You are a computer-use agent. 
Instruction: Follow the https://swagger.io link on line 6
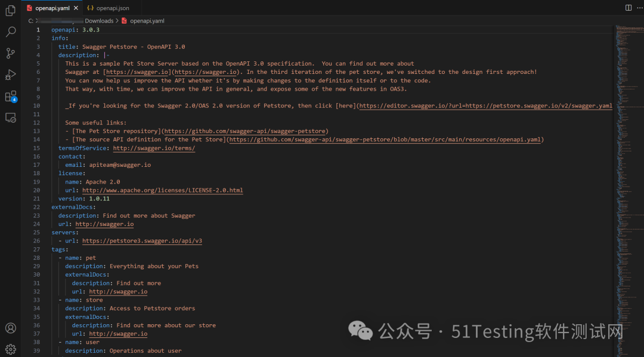206,72
